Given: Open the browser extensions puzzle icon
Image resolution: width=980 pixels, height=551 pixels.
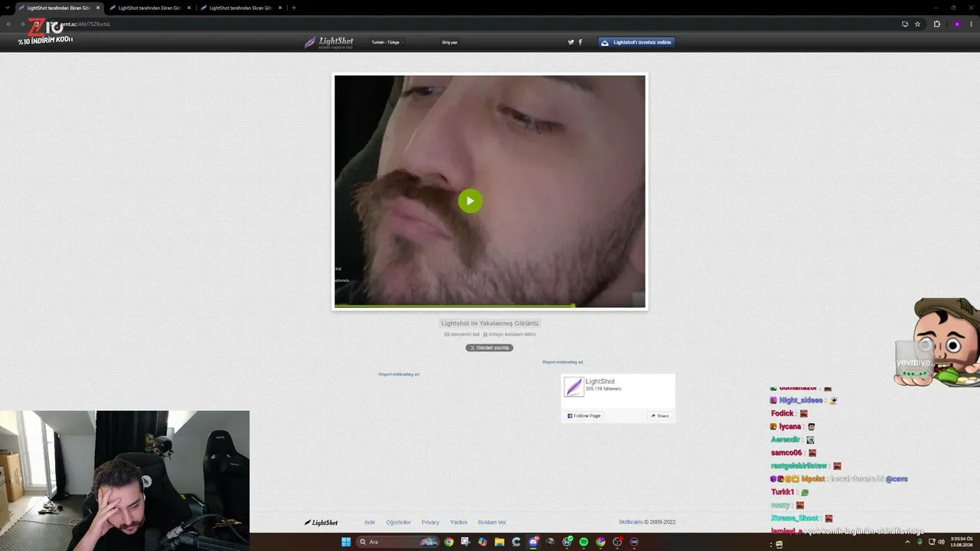Looking at the screenshot, I should [936, 24].
